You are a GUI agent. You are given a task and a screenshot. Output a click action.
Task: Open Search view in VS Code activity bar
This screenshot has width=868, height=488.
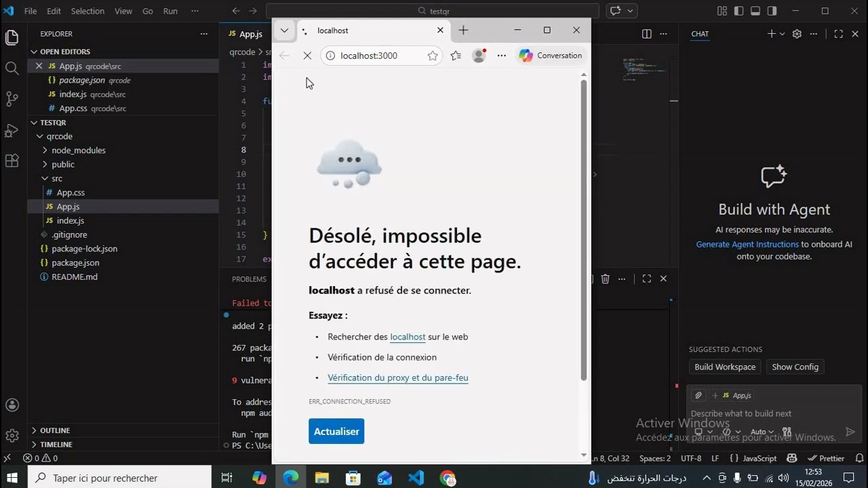click(12, 68)
